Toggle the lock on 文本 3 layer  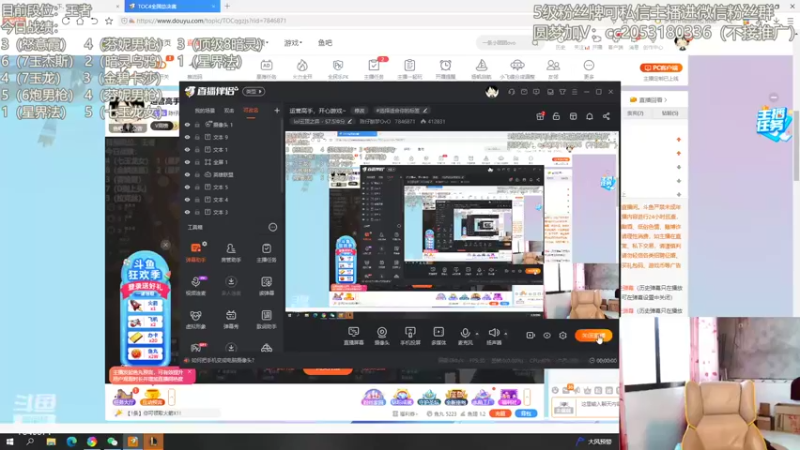(197, 212)
